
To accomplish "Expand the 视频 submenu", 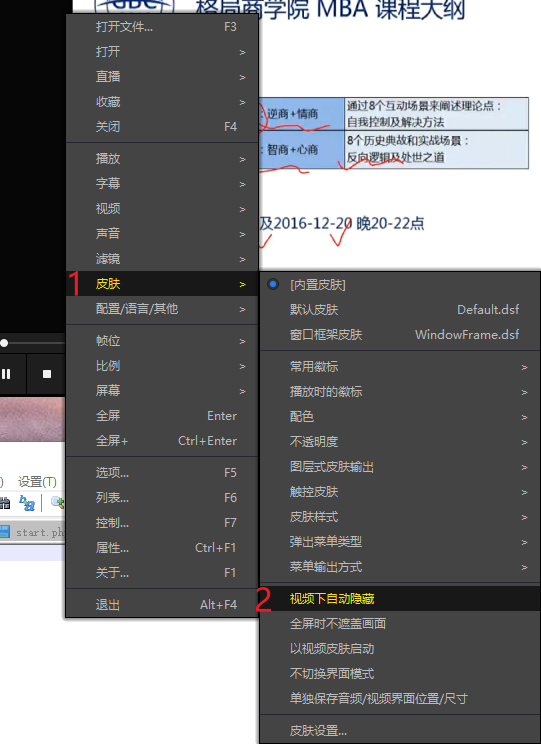I will pyautogui.click(x=162, y=209).
